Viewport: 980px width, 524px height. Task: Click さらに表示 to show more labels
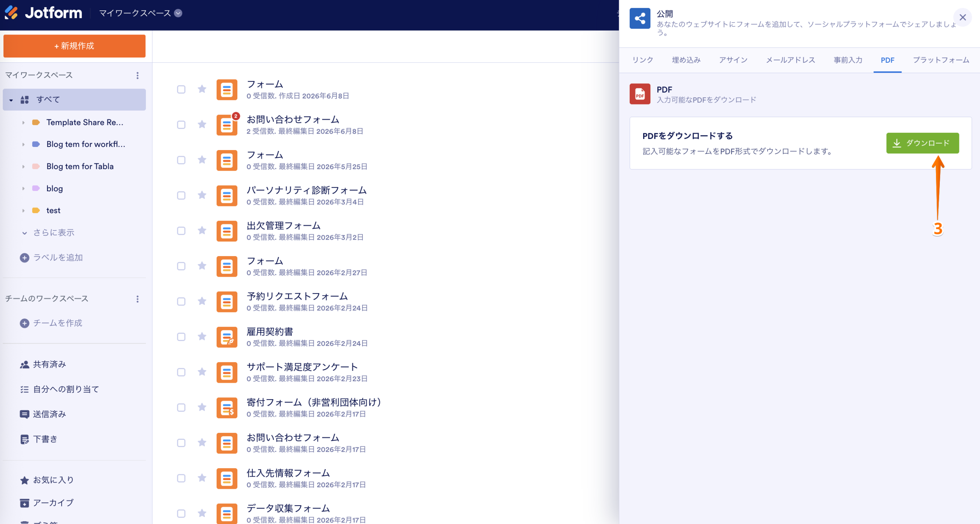tap(48, 232)
